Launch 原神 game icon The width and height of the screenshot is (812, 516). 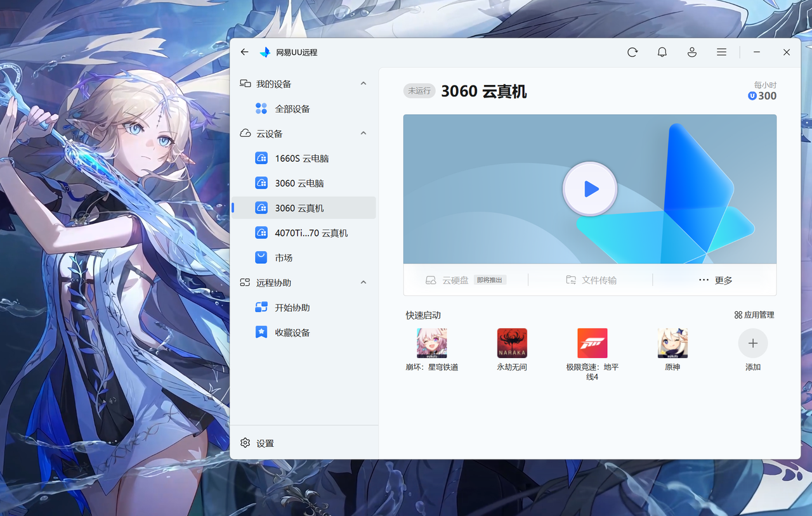(672, 343)
